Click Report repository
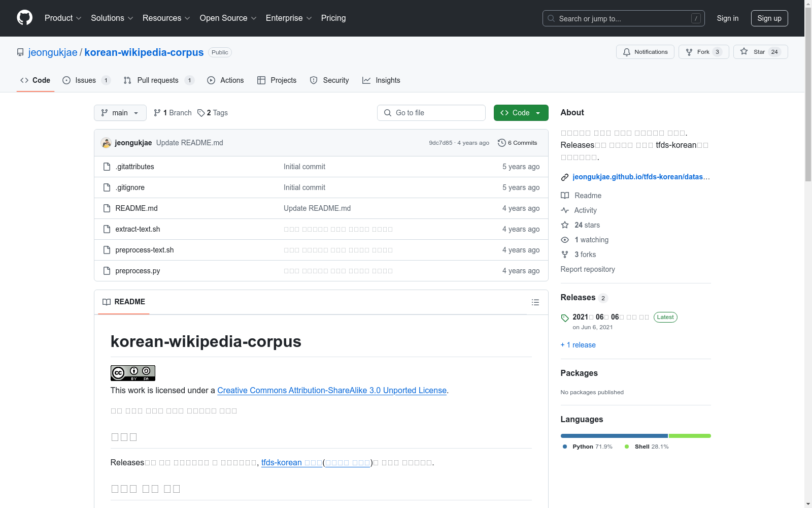Image resolution: width=812 pixels, height=508 pixels. (x=588, y=269)
